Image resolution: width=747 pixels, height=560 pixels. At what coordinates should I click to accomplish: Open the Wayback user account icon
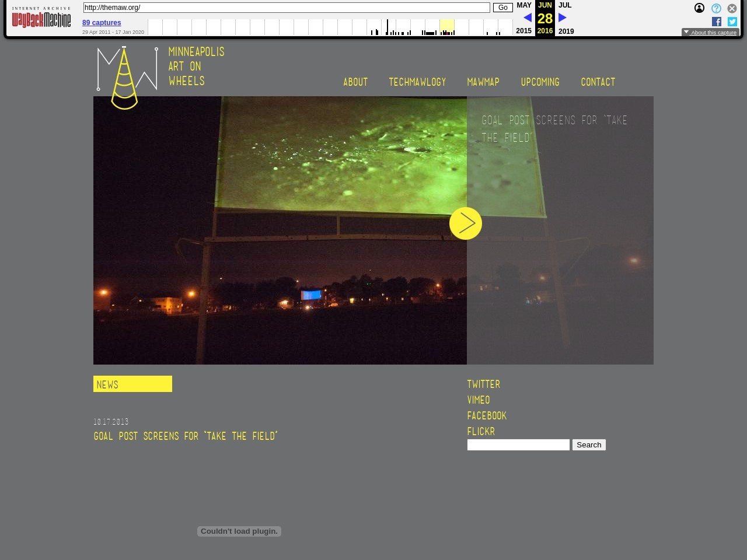pos(699,8)
